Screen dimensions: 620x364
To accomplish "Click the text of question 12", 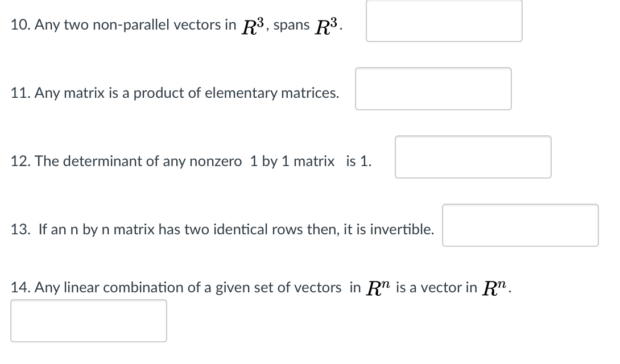I will [x=191, y=162].
